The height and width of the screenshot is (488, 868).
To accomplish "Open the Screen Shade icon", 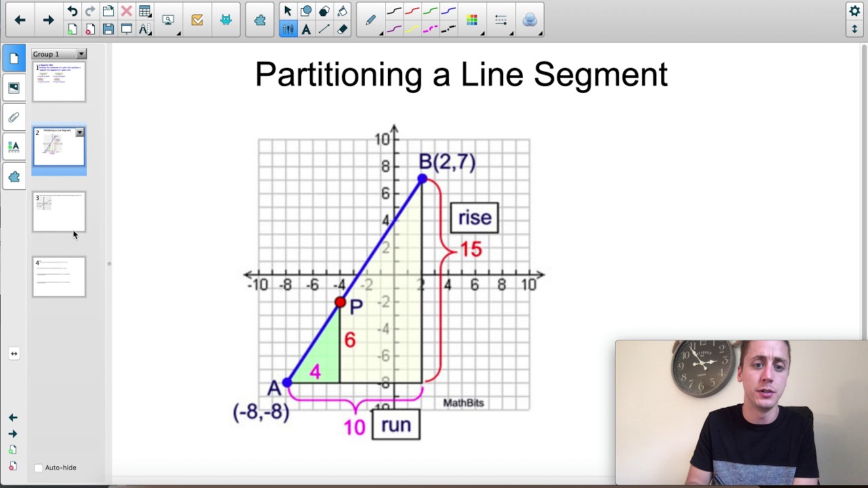I will click(x=126, y=29).
